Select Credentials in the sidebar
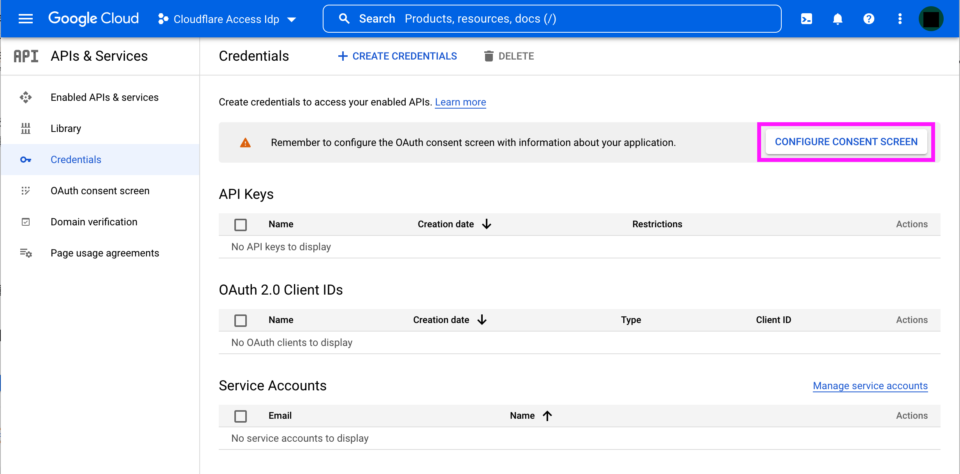This screenshot has width=960, height=474. pos(100,160)
